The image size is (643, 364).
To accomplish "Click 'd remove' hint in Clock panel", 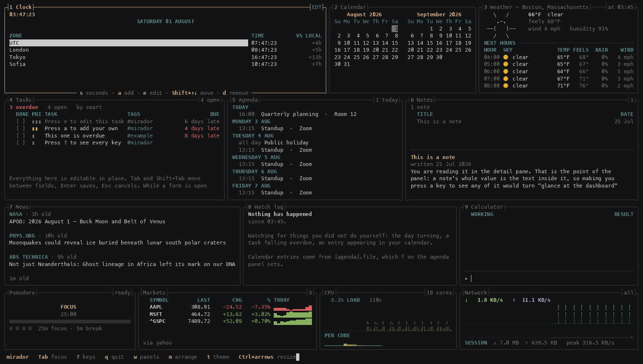I will point(235,93).
